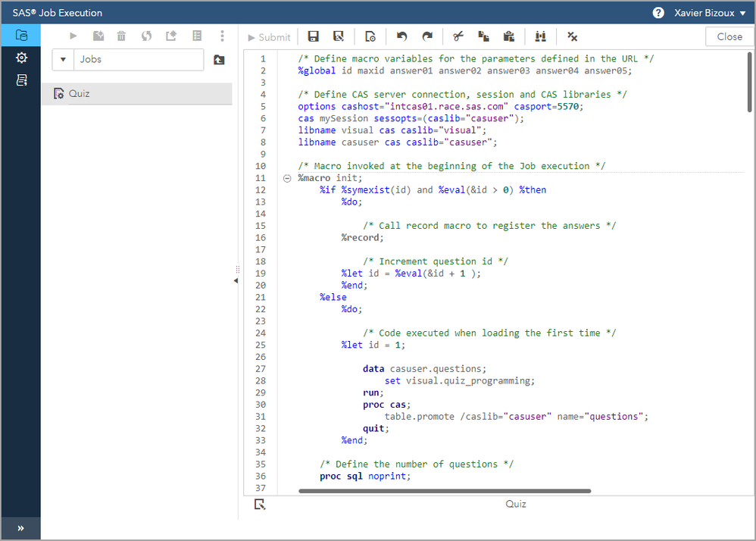Open the Find and Replace binoculars icon
Image resolution: width=756 pixels, height=541 pixels.
tap(540, 36)
